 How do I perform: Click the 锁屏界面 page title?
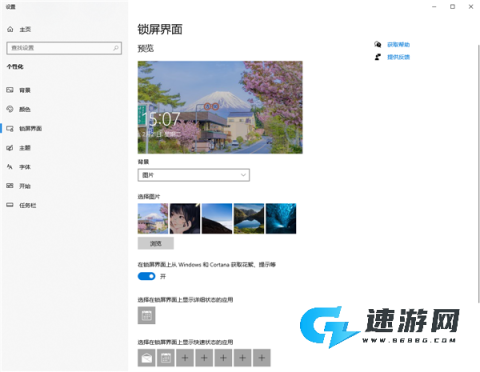coord(160,29)
